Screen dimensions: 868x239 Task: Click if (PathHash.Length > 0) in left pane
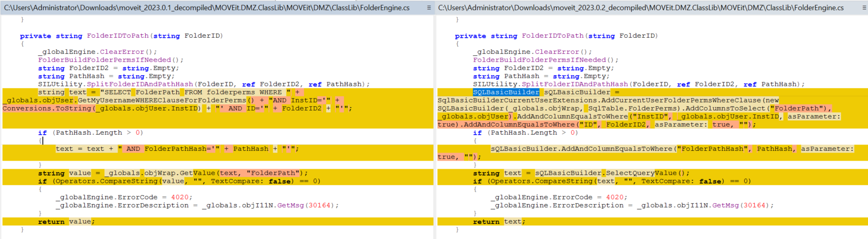tap(91, 133)
